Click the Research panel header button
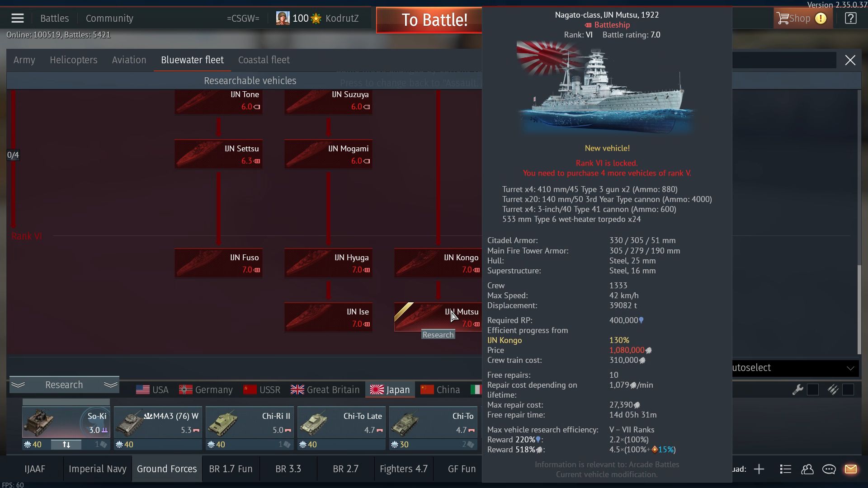Image resolution: width=868 pixels, height=488 pixels. (x=64, y=385)
